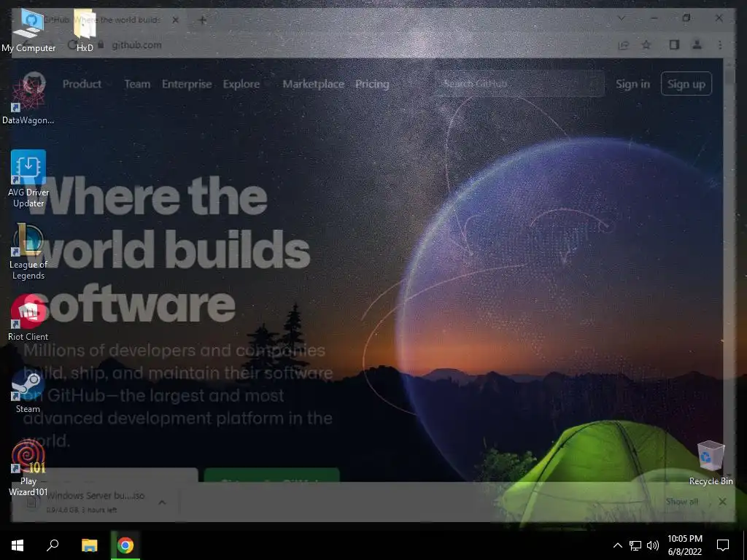Viewport: 747px width, 560px height.
Task: Open the Pricing dropdown in GitHub nav
Action: tap(372, 84)
